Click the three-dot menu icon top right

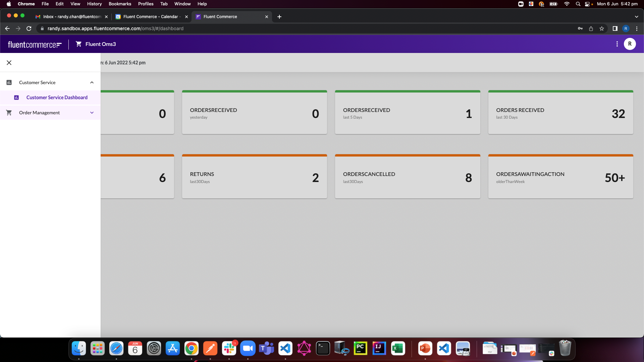pos(617,44)
